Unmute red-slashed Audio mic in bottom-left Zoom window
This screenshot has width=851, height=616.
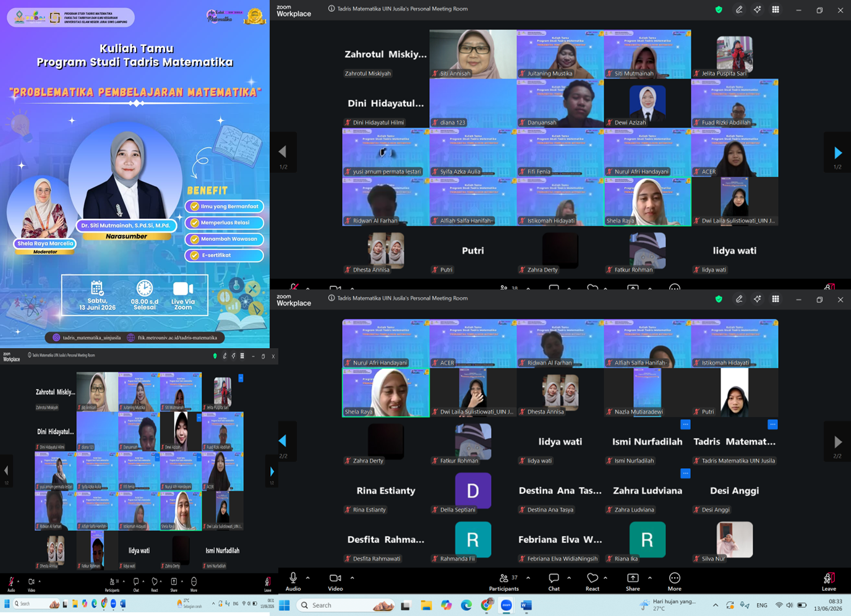[11, 583]
